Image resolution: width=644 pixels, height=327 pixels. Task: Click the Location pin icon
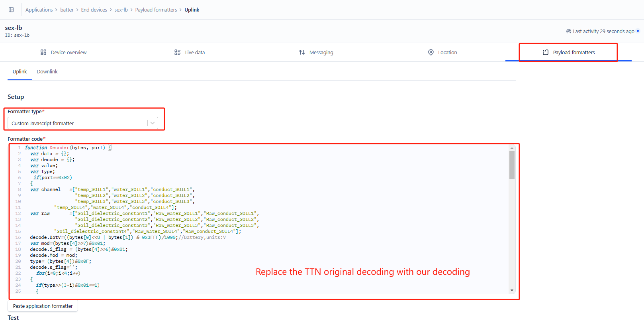point(431,52)
